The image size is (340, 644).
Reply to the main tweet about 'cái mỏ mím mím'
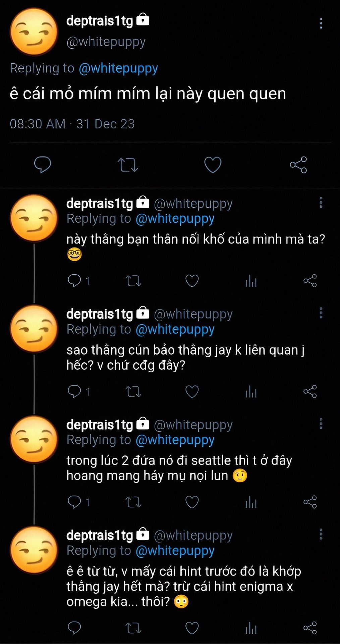[x=43, y=165]
